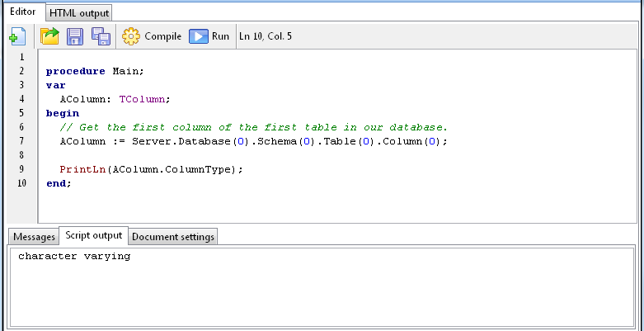Click 'TColumn' type on line 4
644x331 pixels.
point(142,99)
